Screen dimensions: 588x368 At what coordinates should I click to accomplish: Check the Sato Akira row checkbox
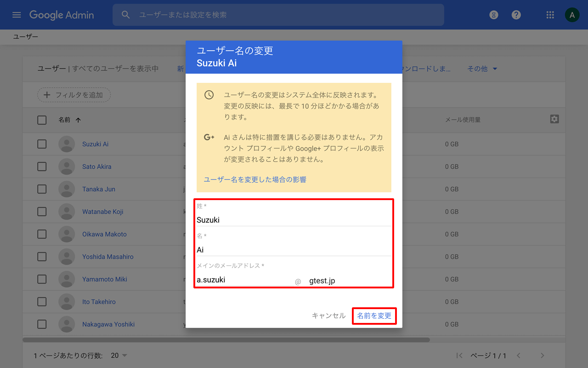click(x=42, y=167)
